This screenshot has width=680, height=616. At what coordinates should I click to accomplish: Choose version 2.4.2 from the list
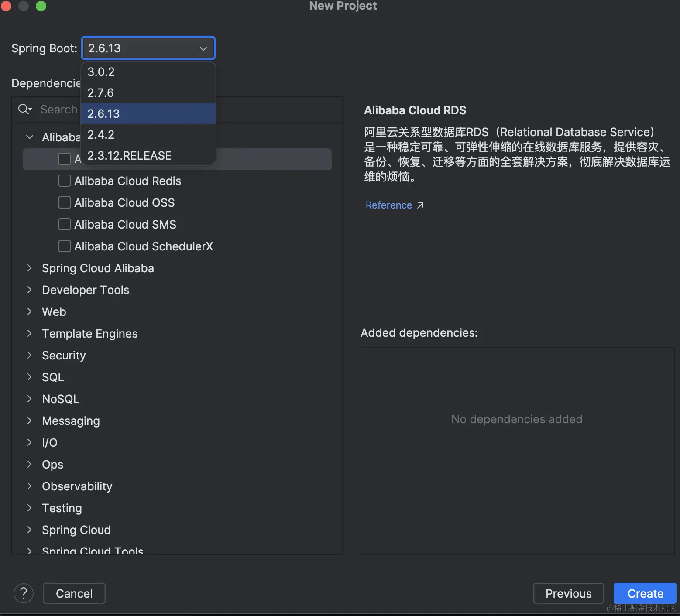[x=148, y=134]
